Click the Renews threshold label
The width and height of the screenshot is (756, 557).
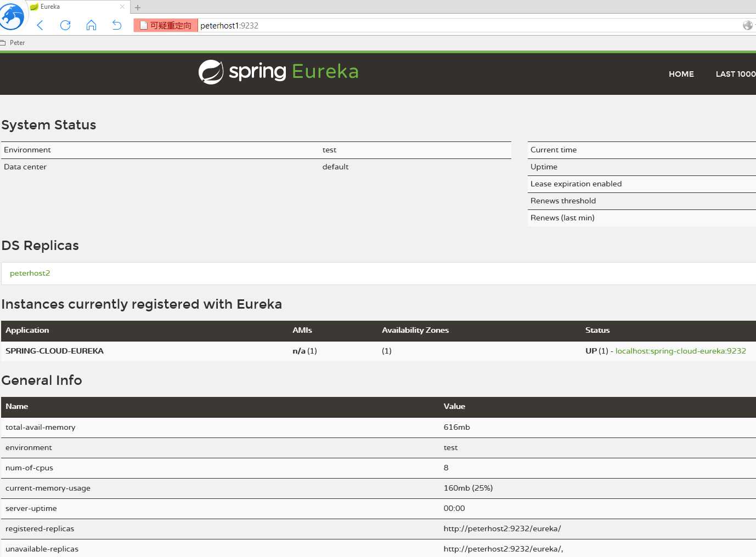pos(563,201)
